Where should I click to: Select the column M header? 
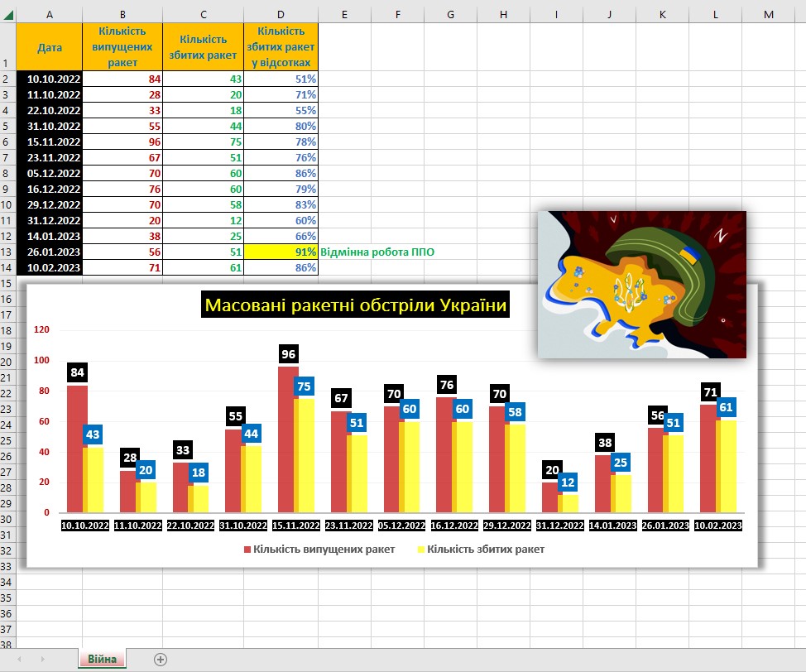pyautogui.click(x=769, y=15)
